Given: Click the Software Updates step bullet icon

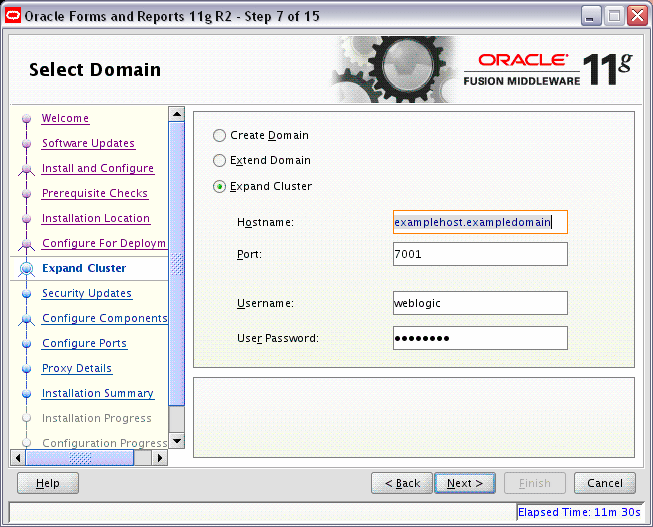Looking at the screenshot, I should coord(27,144).
